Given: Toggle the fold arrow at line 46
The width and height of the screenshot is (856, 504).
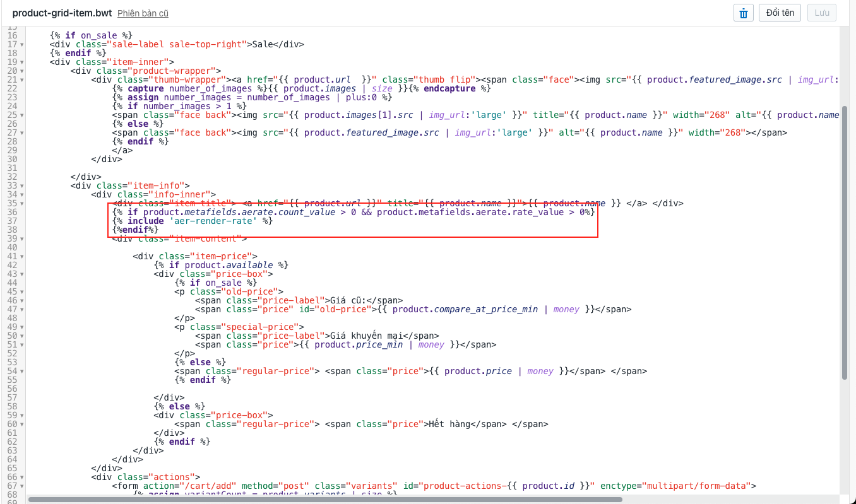Looking at the screenshot, I should pyautogui.click(x=21, y=301).
